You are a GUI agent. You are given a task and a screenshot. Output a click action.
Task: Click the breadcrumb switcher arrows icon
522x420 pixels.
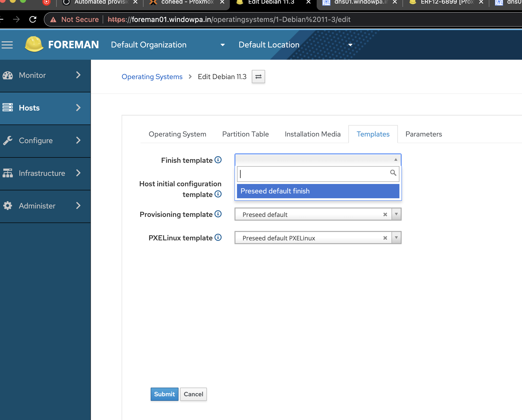pos(258,77)
